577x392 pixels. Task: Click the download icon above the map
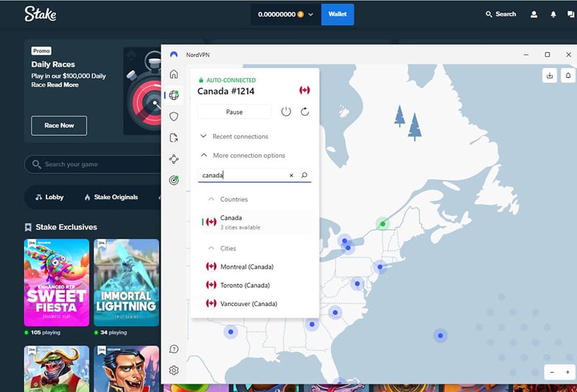pos(549,75)
